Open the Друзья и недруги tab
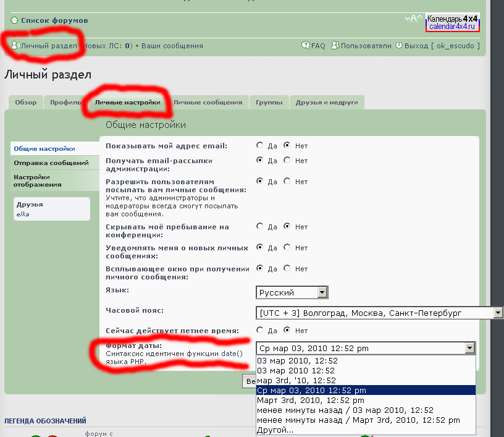Screen dimensions: 504x437 [x=326, y=103]
